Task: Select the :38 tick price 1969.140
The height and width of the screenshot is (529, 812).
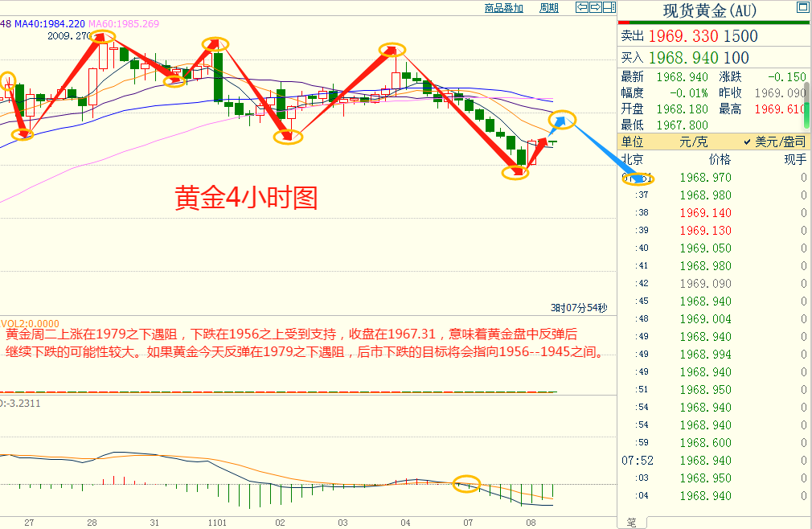Action: [706, 213]
